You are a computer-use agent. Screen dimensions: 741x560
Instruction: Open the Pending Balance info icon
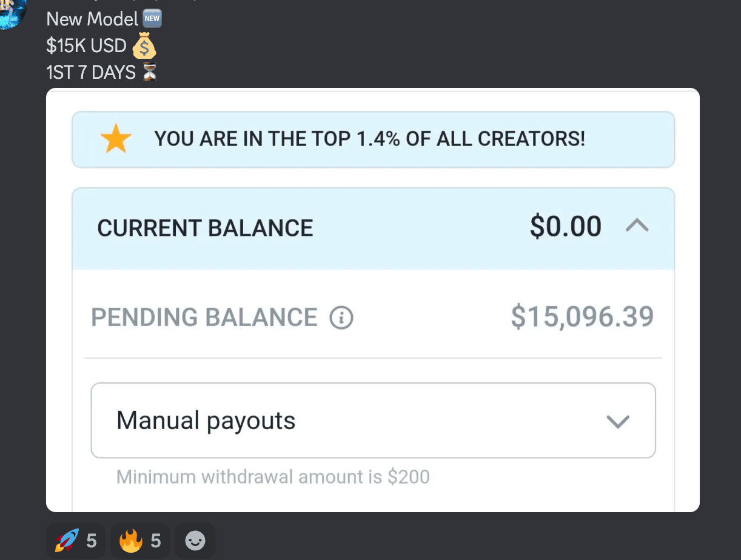[x=341, y=318]
